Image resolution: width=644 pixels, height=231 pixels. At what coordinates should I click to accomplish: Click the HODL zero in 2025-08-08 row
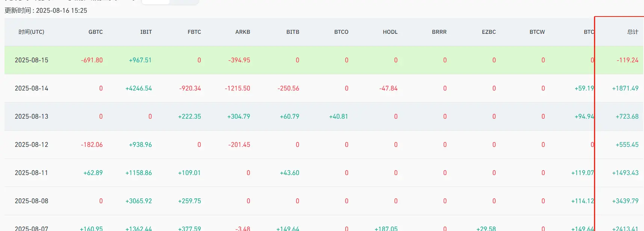click(x=396, y=201)
